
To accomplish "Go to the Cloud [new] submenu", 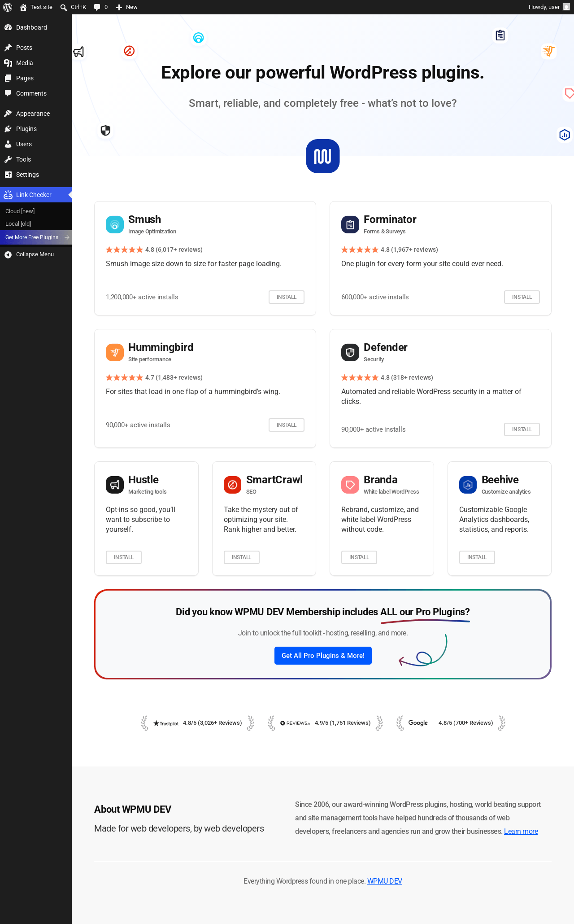I will 36,211.
